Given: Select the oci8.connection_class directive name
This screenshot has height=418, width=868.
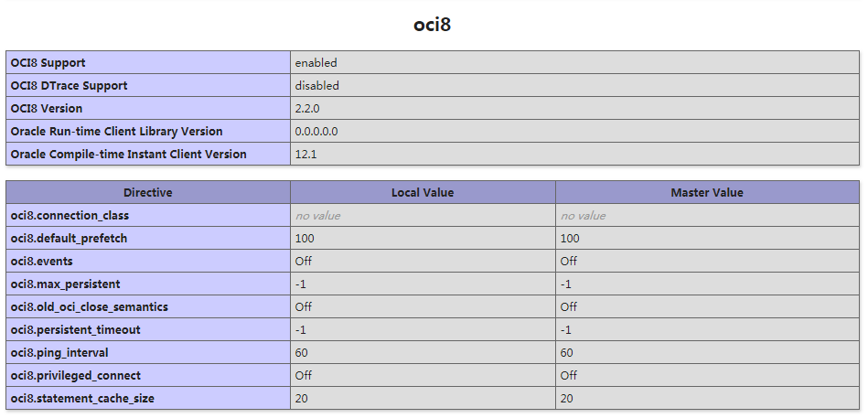Looking at the screenshot, I should (70, 216).
